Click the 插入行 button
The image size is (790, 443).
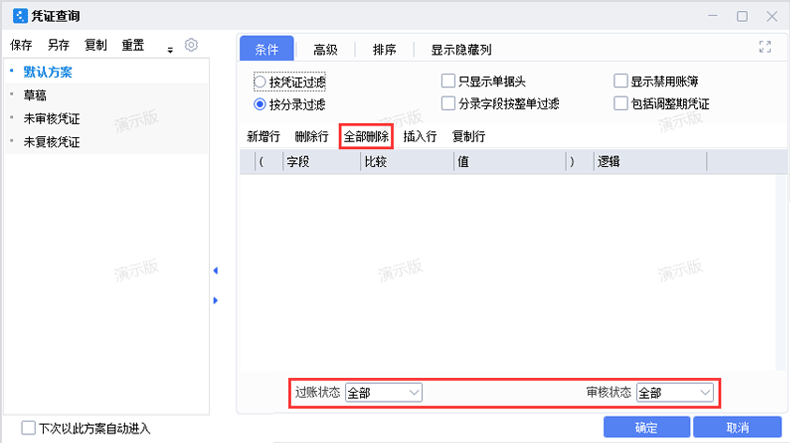[x=420, y=136]
